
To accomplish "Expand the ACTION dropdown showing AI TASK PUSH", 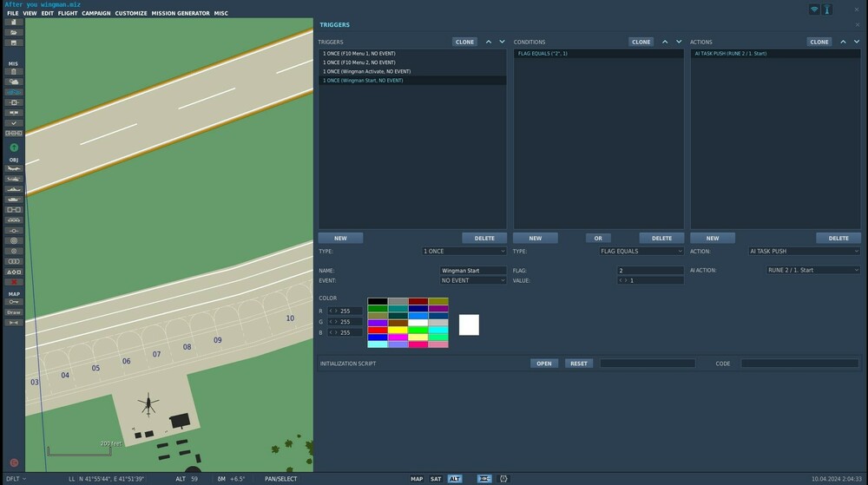I will 804,252.
